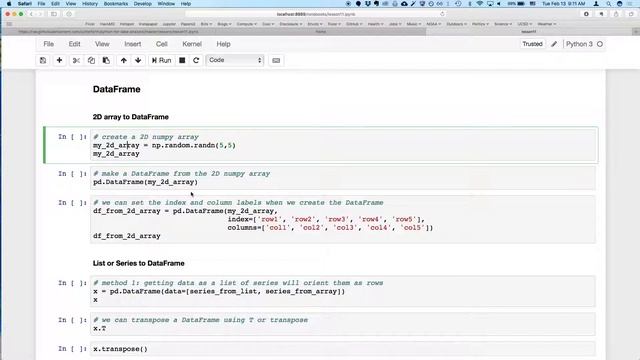
Task: Go forward with Safari forward arrow
Action: click(x=40, y=14)
